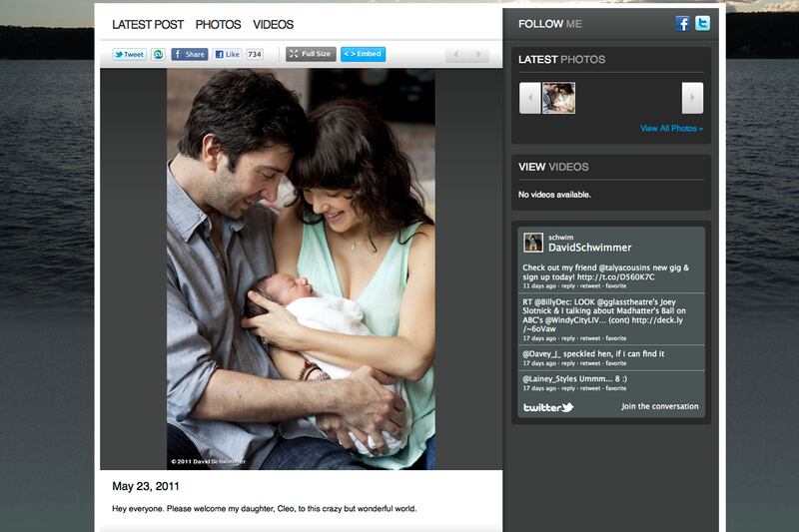The image size is (799, 532).
Task: Favorite the speckled hen tweet
Action: 616,363
